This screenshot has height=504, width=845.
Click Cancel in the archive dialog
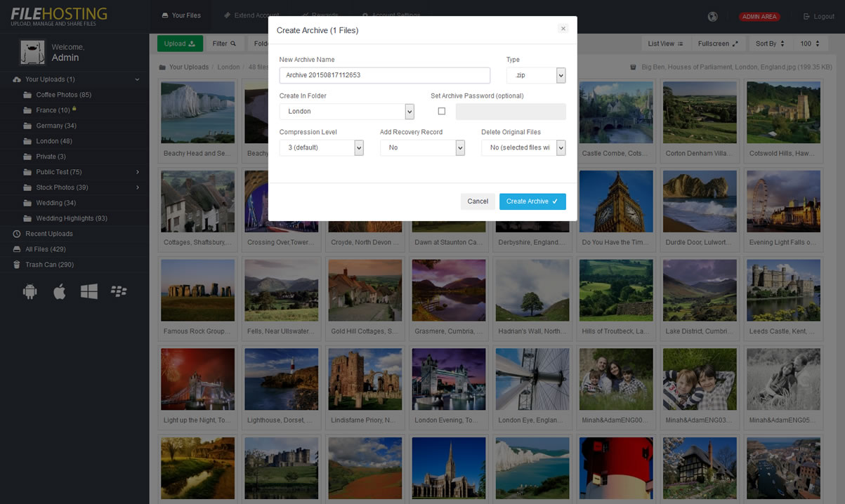478,201
